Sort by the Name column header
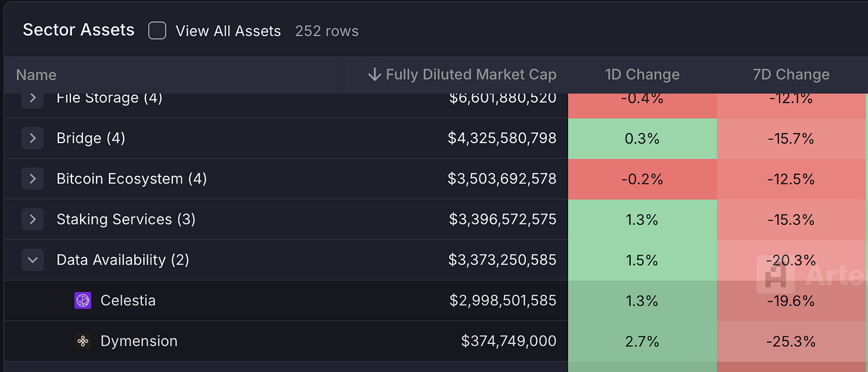Image resolution: width=868 pixels, height=372 pixels. (x=36, y=75)
